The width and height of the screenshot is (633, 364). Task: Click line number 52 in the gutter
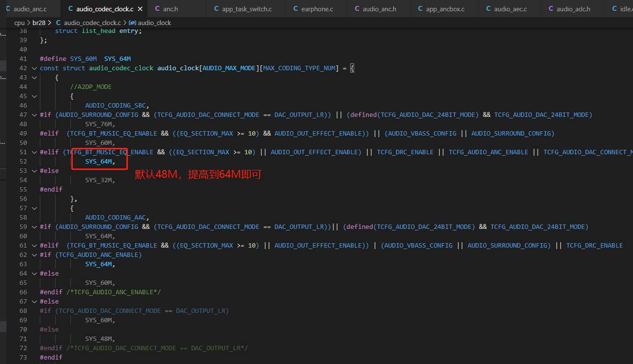(23, 162)
